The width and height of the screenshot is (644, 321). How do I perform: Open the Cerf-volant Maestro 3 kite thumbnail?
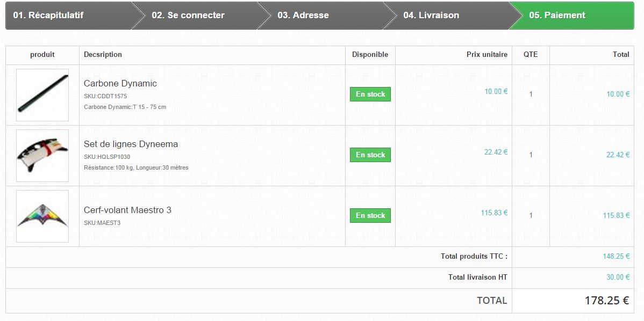pos(42,216)
